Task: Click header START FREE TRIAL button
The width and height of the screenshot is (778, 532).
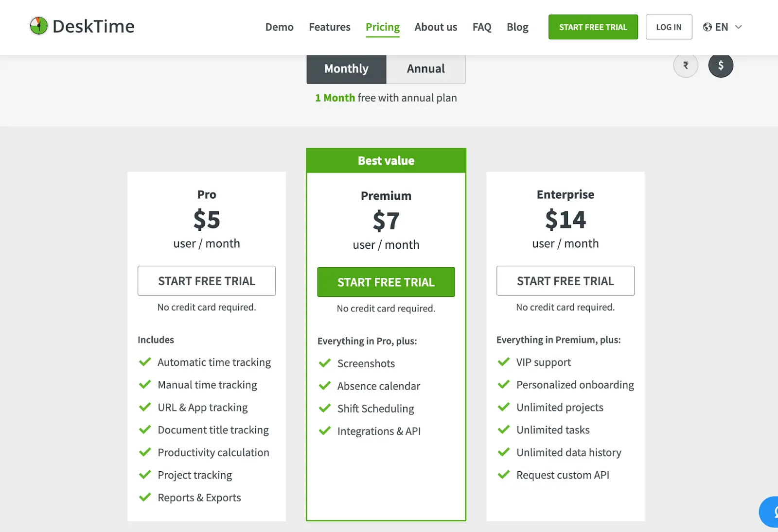Action: [593, 27]
